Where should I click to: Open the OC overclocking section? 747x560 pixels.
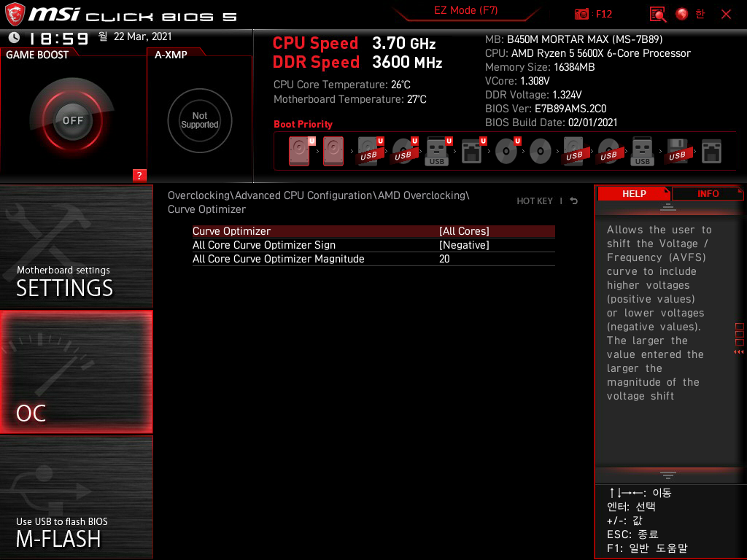pos(76,372)
